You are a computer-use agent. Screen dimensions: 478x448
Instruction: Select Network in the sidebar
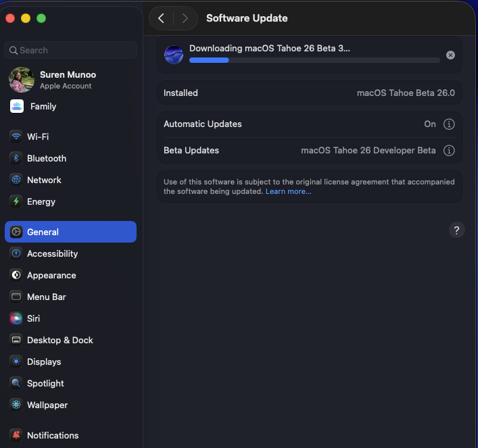71,180
